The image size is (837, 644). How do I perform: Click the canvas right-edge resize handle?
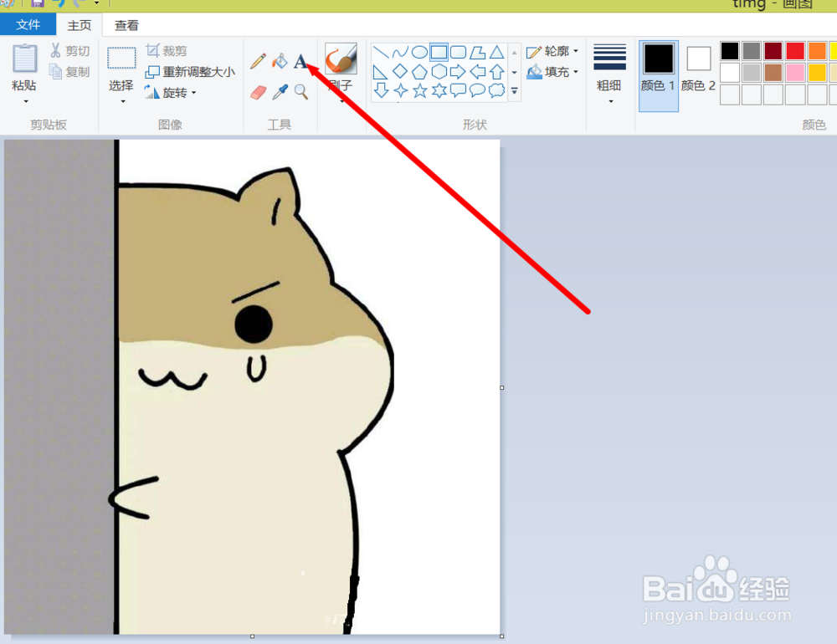pos(501,387)
